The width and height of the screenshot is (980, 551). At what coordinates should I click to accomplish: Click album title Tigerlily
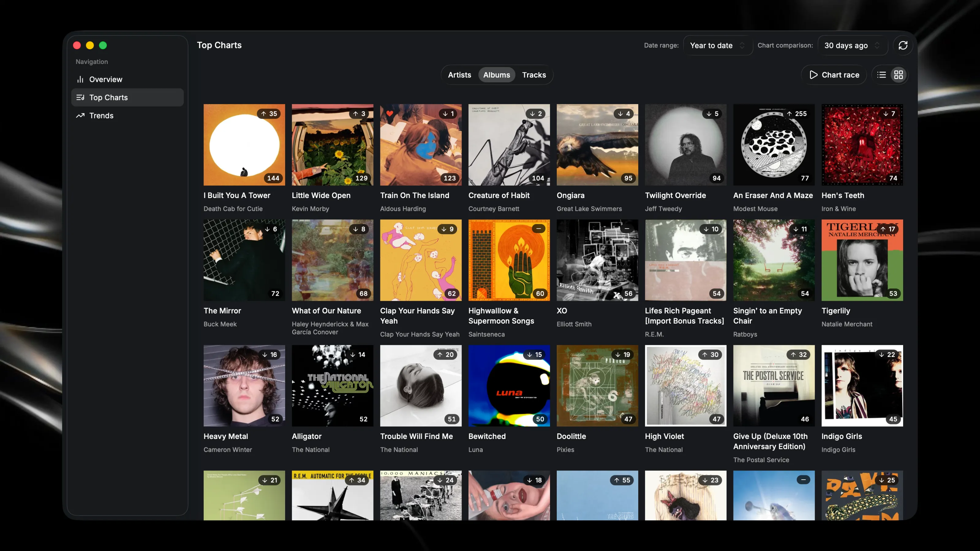[x=835, y=311]
